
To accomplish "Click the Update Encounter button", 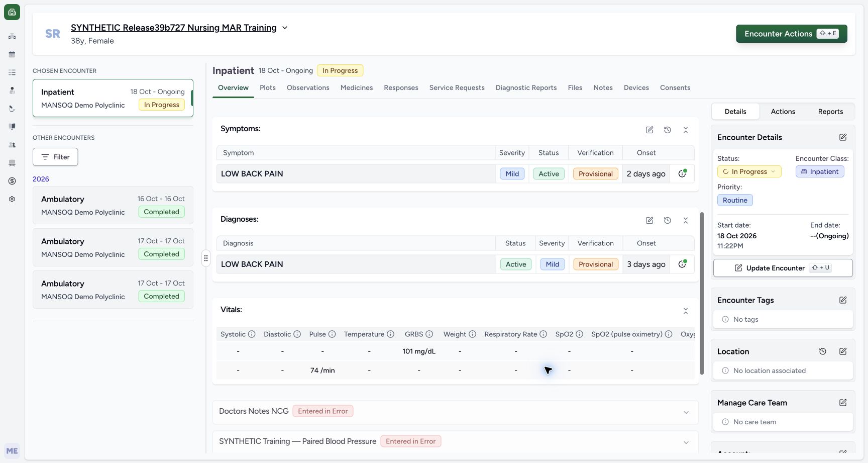I will pos(783,268).
